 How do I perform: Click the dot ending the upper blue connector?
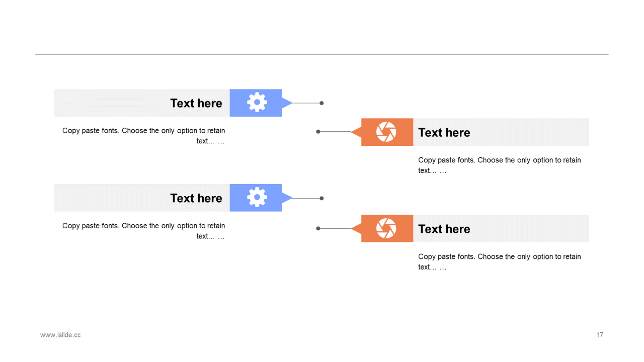click(321, 103)
